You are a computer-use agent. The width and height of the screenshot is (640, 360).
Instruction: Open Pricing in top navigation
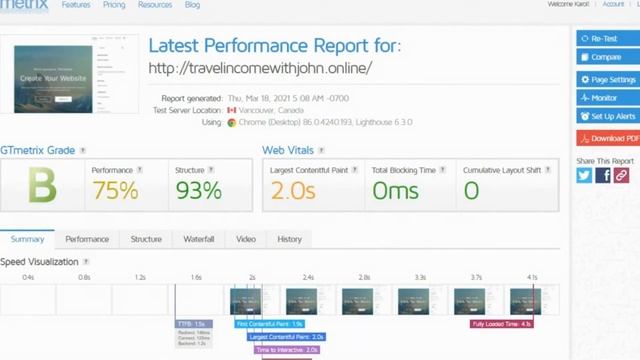click(114, 5)
